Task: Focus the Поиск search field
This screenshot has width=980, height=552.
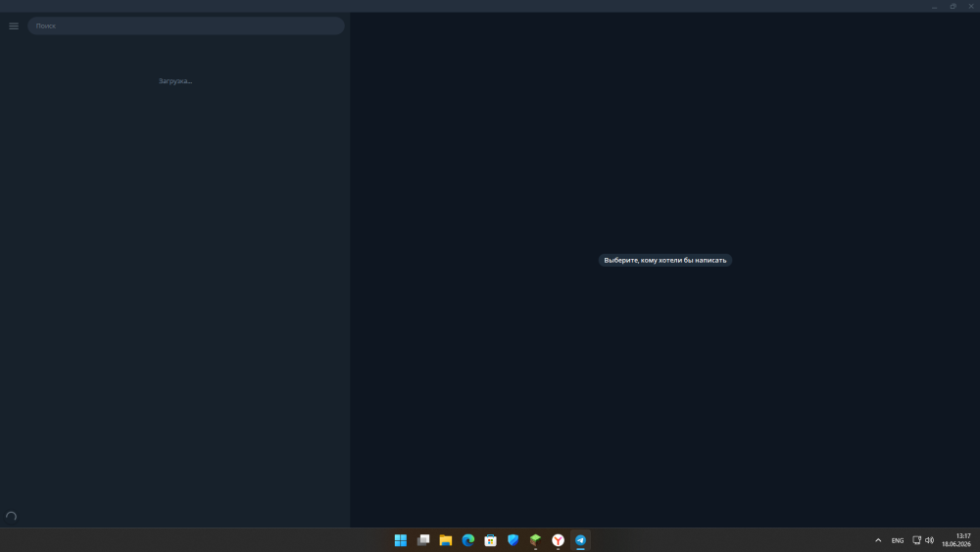Action: [185, 25]
